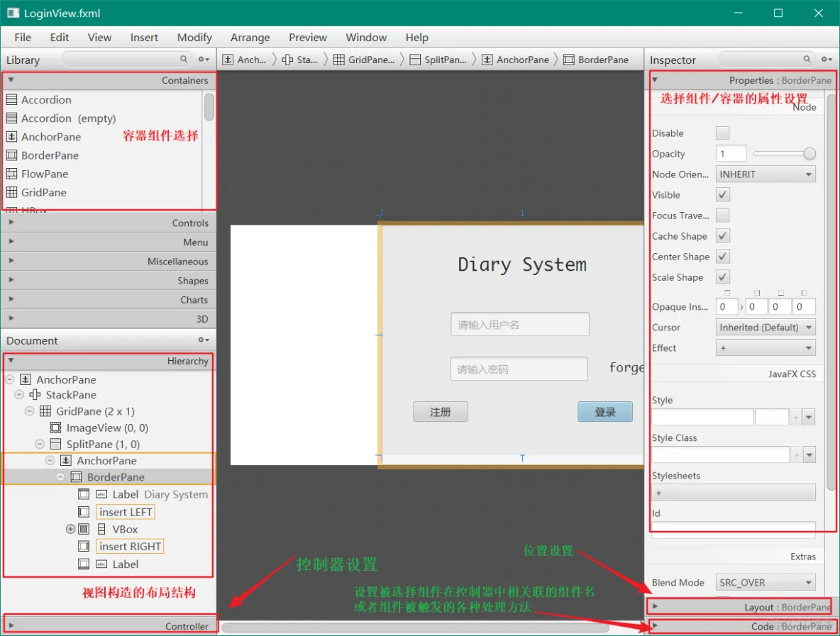
Task: Open the Effect dropdown
Action: (x=766, y=348)
